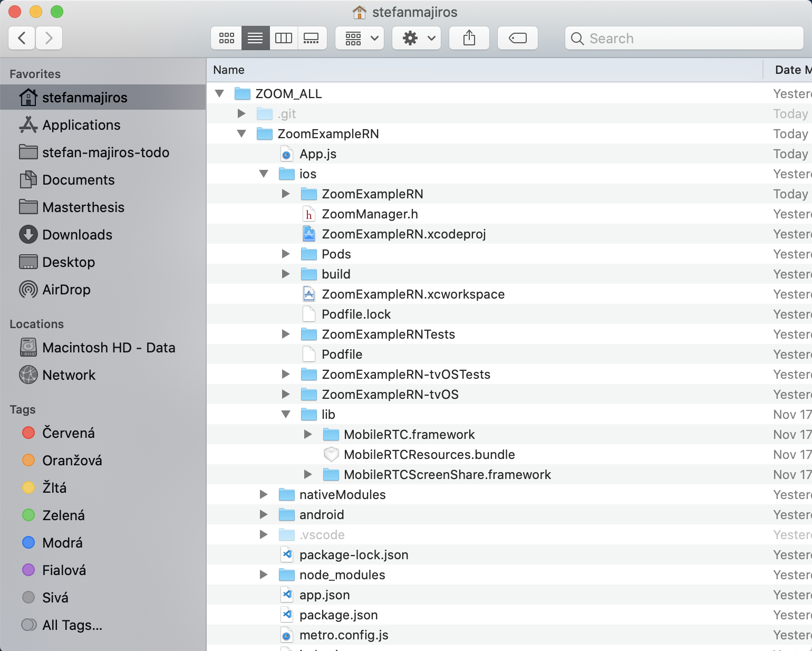Viewport: 812px width, 651px height.
Task: Filter by the blue Modrá tag
Action: (103, 543)
